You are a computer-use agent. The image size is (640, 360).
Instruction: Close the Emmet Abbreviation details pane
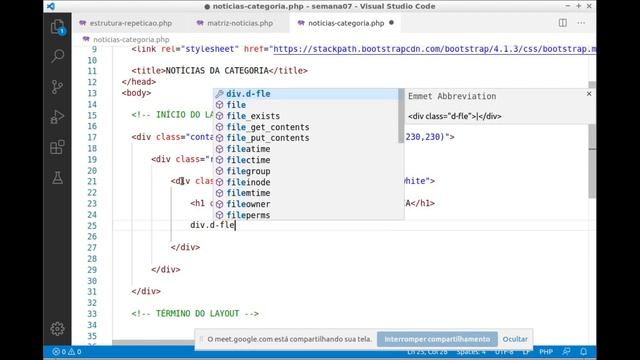(589, 93)
